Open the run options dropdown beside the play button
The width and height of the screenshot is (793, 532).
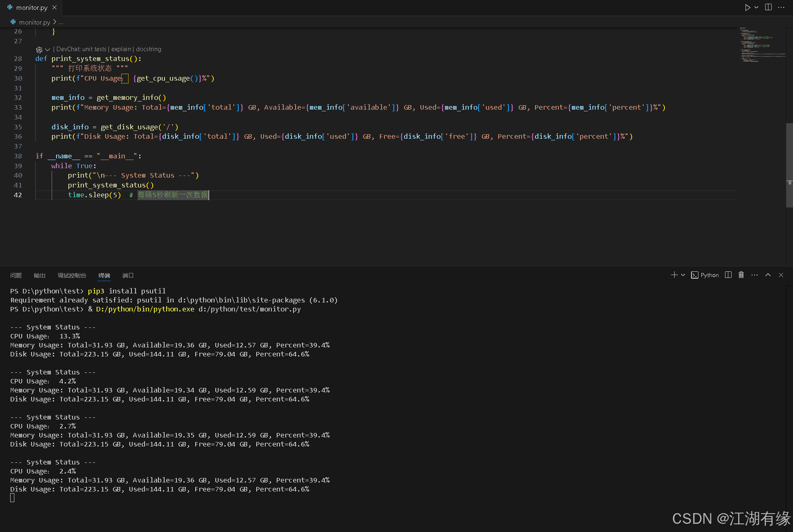[x=756, y=7]
